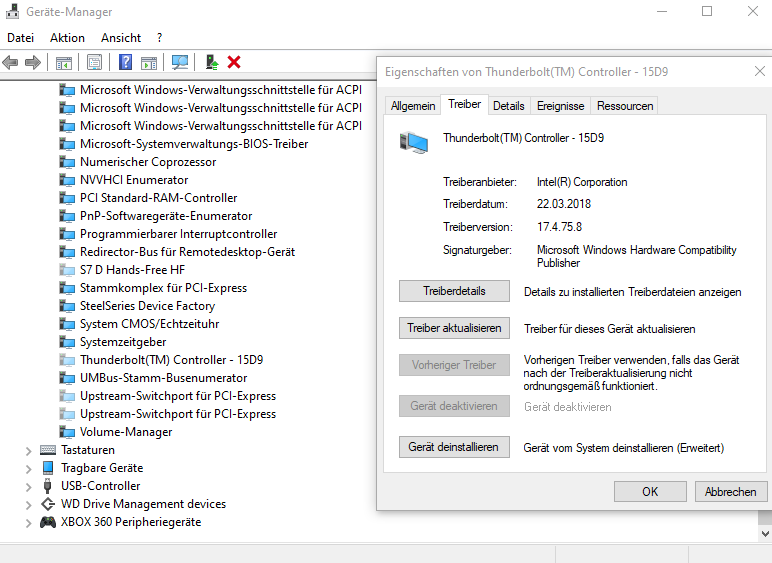Open the Ansicht menu
772x563 pixels.
pos(121,38)
